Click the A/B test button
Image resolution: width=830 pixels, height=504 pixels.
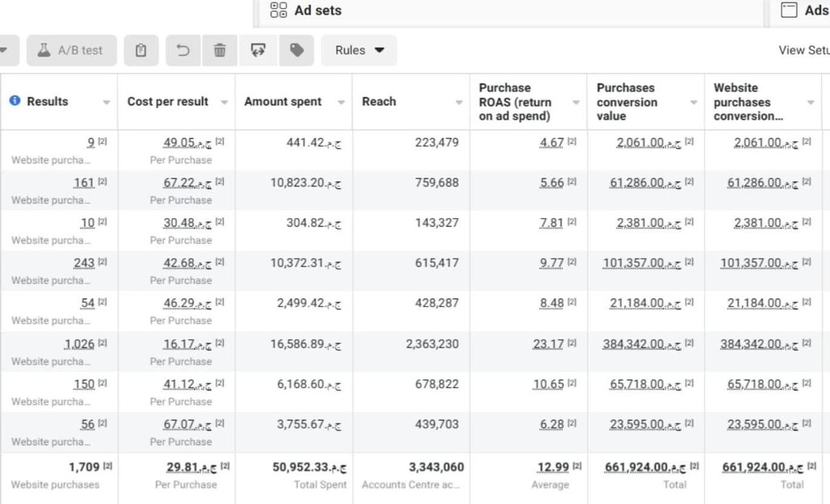click(71, 50)
